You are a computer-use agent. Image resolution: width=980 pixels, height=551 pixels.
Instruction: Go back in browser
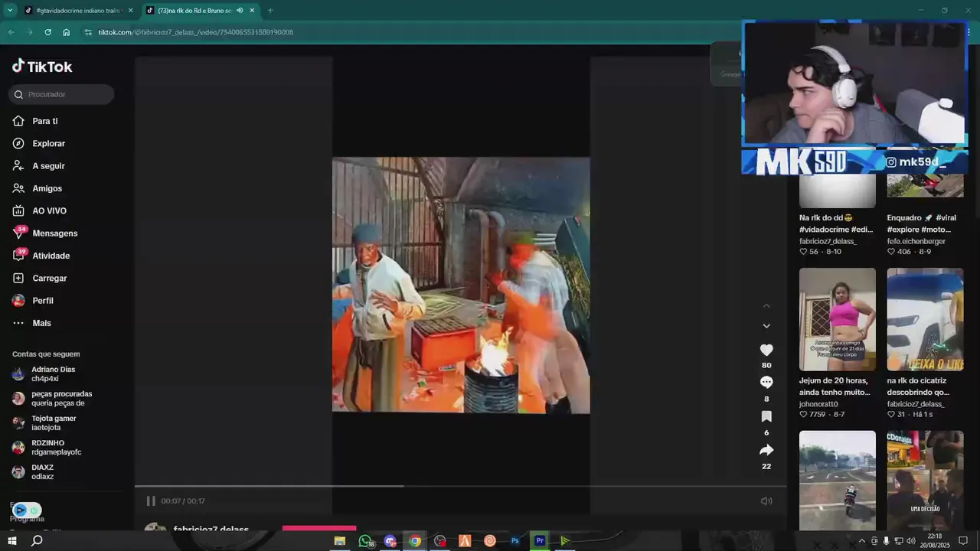pos(11,32)
